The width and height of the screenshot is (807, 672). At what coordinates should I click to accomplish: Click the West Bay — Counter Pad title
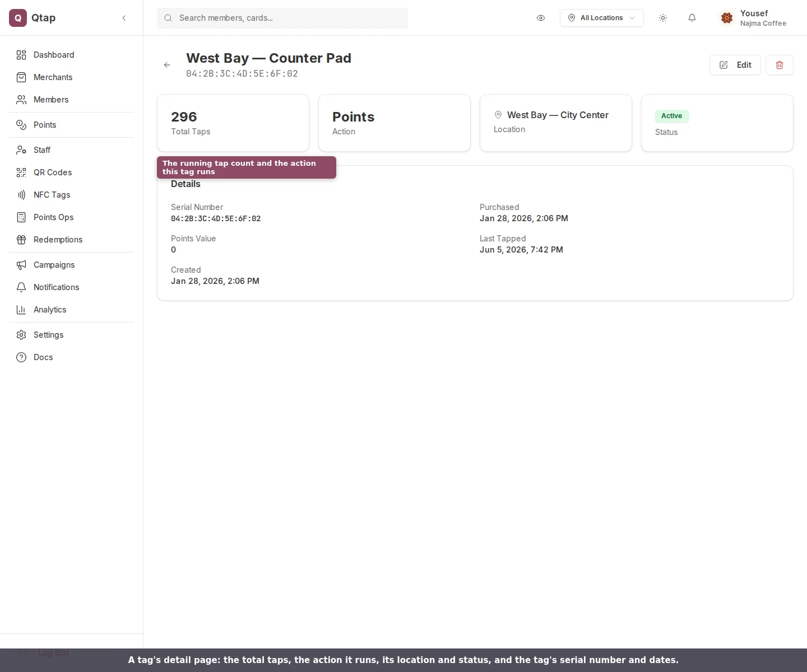pos(268,58)
